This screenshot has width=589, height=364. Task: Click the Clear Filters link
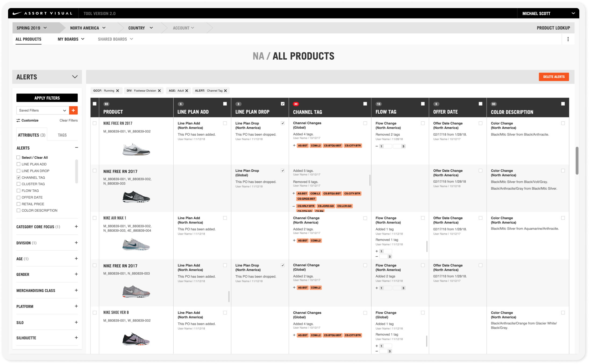pos(69,120)
